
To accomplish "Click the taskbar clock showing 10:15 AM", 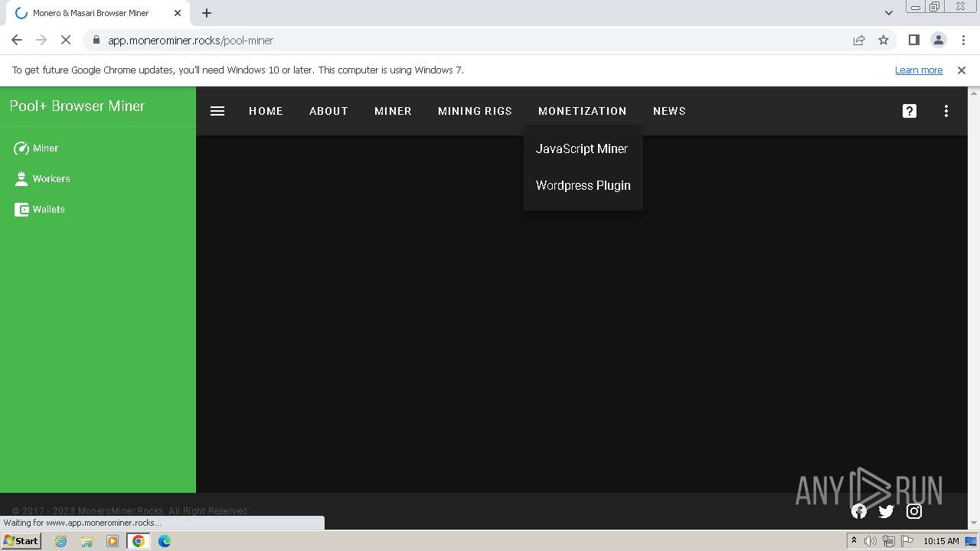I will coord(941,541).
